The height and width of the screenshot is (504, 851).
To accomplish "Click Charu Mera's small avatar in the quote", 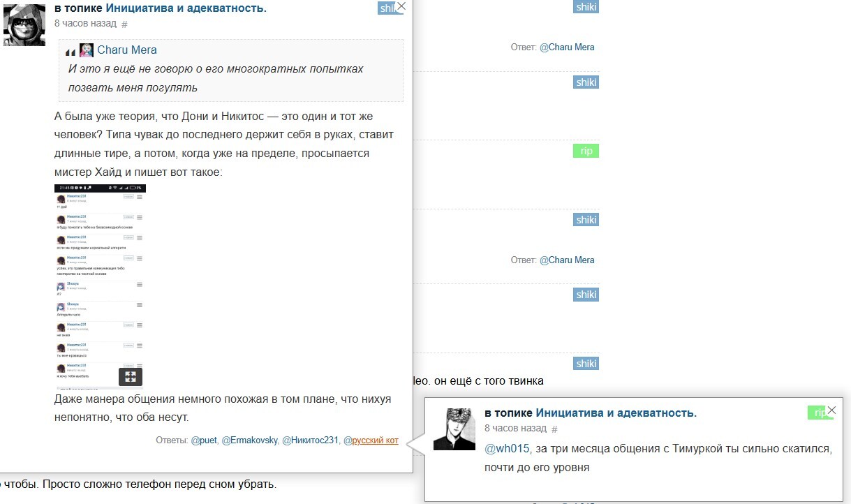I will 87,50.
